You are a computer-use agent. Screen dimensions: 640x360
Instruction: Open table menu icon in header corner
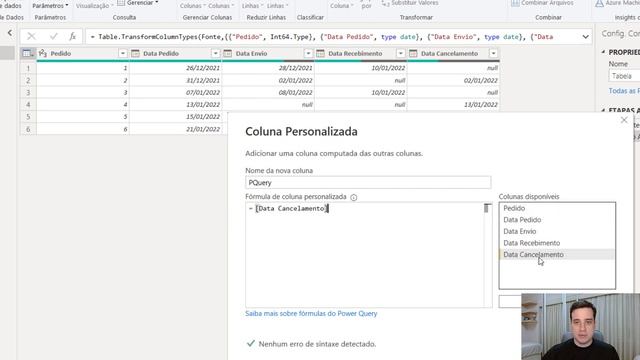point(27,53)
